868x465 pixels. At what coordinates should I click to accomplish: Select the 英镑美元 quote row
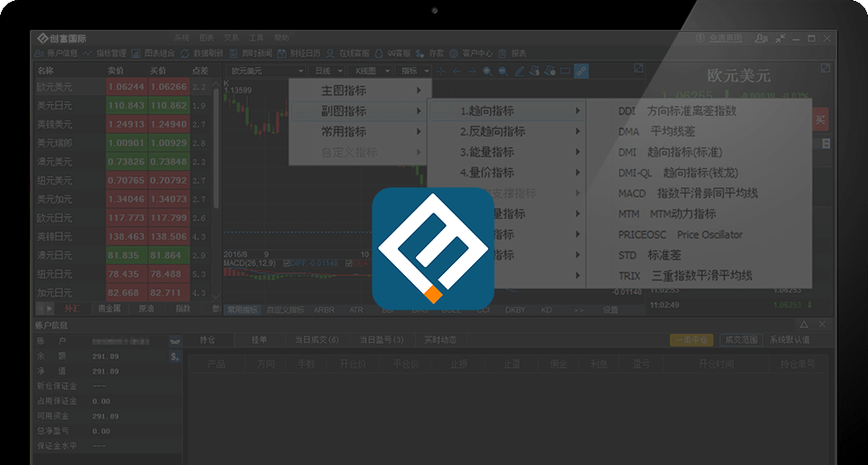[x=123, y=124]
